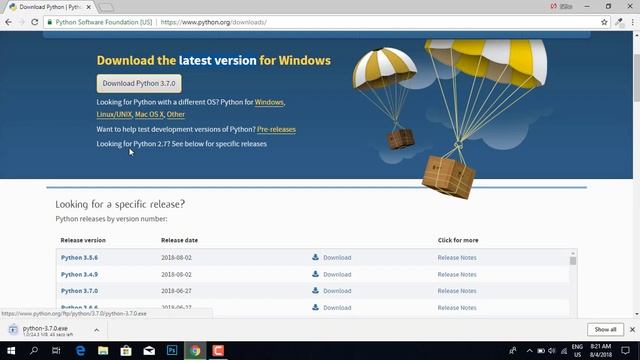
Task: Open the Python 3.5.6 release link
Action: click(x=79, y=258)
